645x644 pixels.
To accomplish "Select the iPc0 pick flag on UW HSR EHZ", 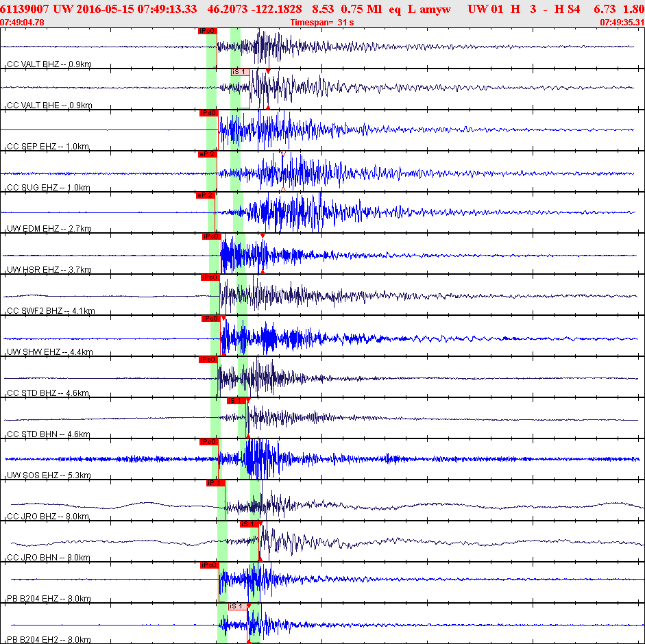I will [211, 236].
